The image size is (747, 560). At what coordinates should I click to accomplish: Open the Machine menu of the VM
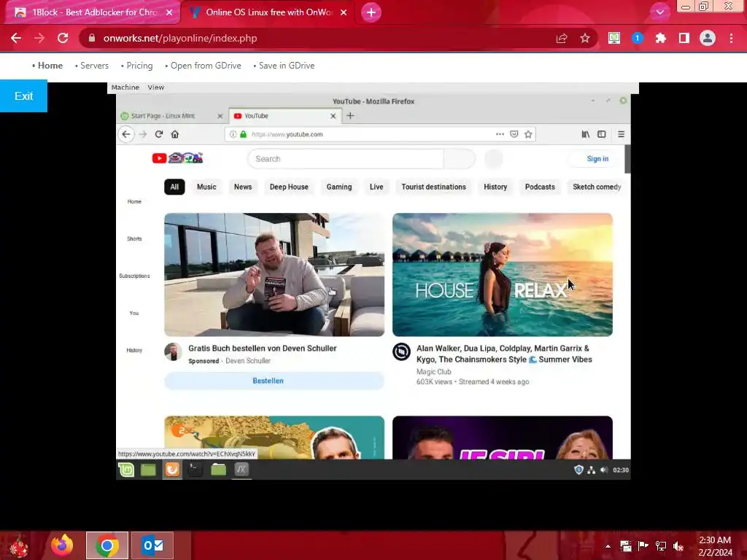click(x=125, y=87)
